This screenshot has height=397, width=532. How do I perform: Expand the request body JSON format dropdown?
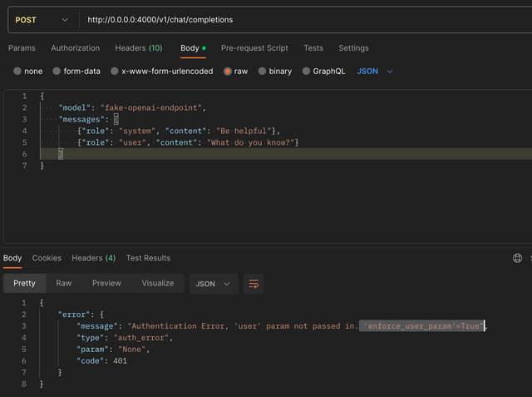click(375, 72)
